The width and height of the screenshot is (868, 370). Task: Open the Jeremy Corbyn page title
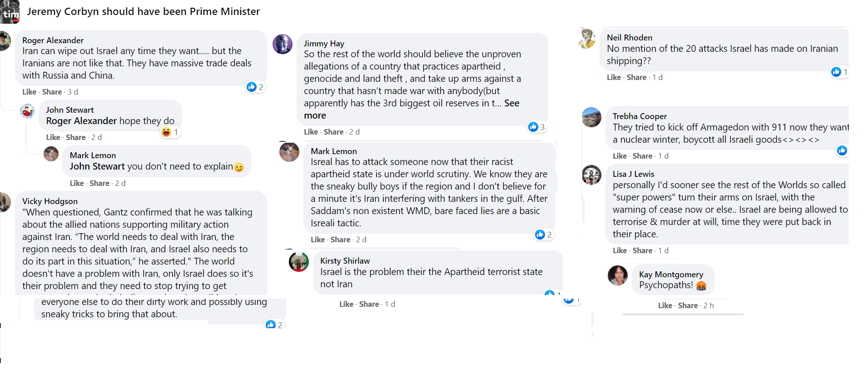[x=143, y=11]
